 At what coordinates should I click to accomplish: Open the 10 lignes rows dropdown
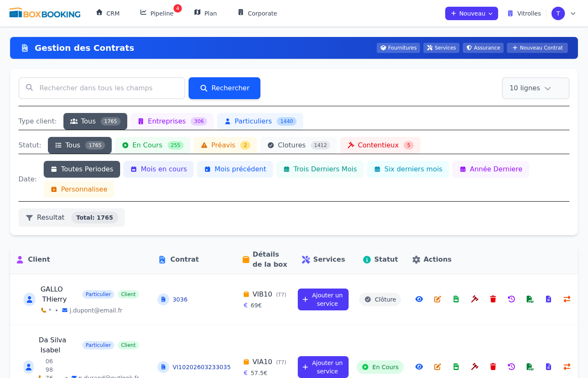(535, 88)
